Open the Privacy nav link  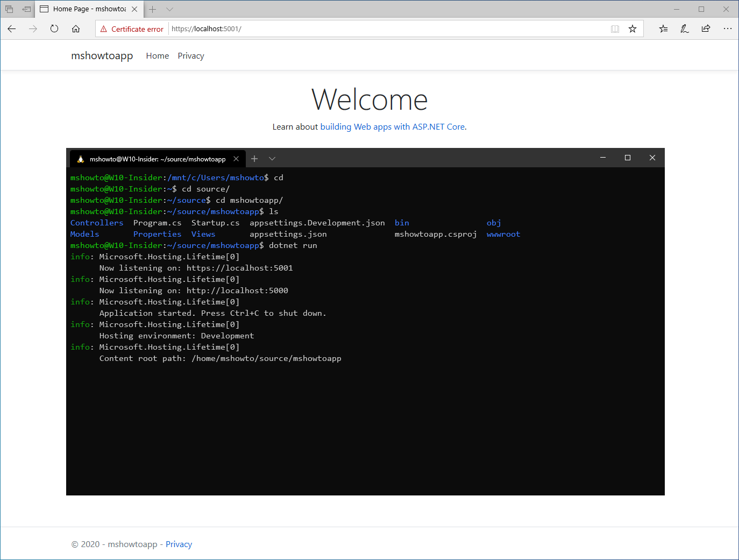coord(191,56)
